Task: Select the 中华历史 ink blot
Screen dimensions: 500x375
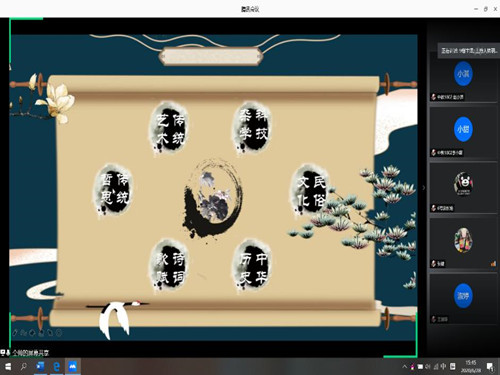Action: tap(252, 266)
